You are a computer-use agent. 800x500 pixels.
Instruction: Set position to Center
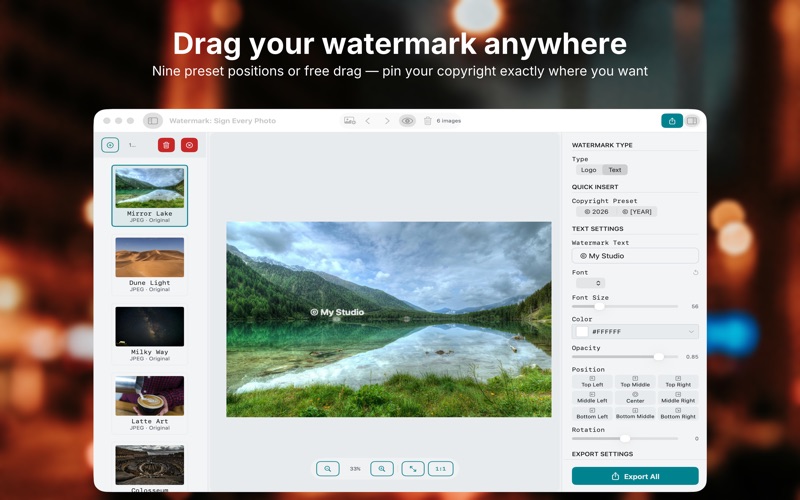pyautogui.click(x=635, y=397)
